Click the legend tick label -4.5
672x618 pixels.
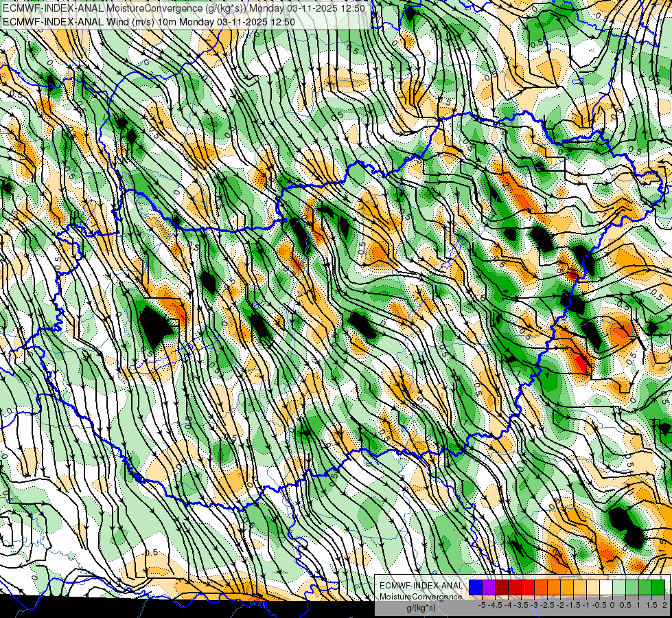(496, 605)
